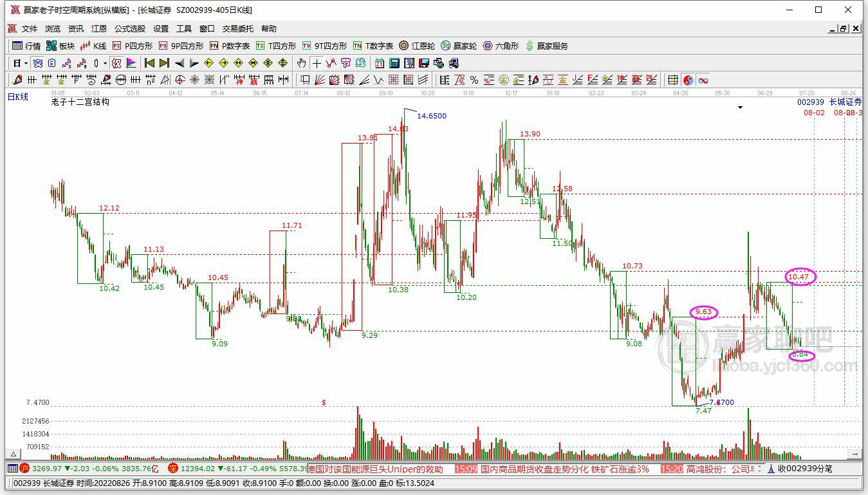Open the 窗口 menu
868x495 pixels.
pyautogui.click(x=207, y=29)
